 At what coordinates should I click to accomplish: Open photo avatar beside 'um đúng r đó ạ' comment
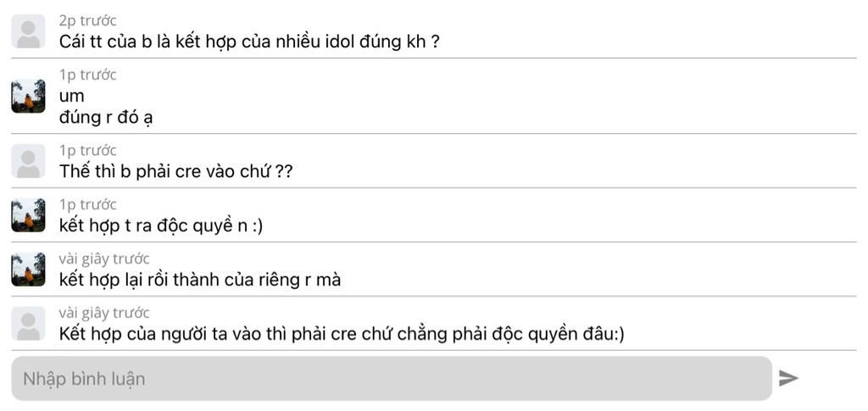(x=28, y=96)
